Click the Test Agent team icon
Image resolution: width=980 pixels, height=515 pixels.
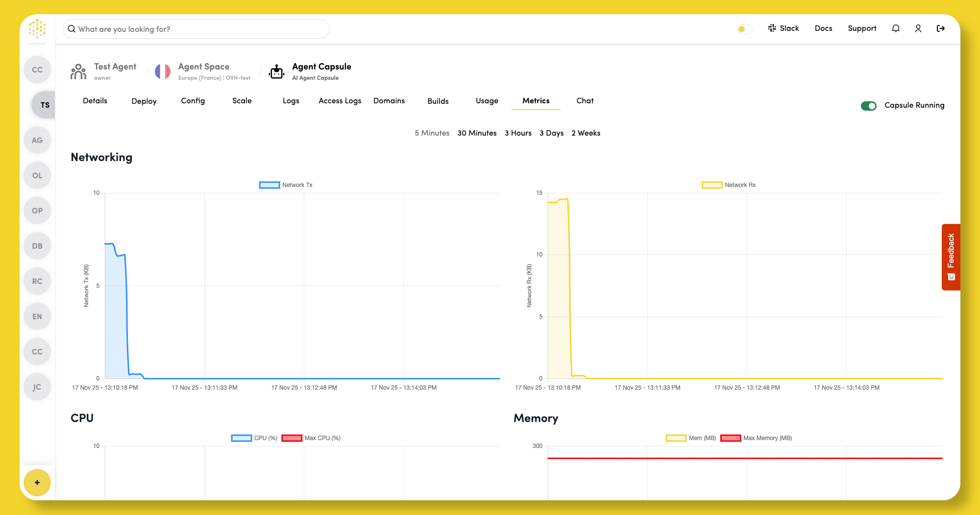78,72
